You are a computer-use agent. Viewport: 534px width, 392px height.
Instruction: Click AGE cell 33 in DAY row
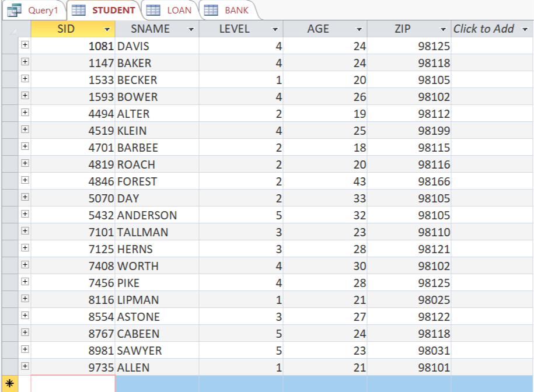(325, 198)
